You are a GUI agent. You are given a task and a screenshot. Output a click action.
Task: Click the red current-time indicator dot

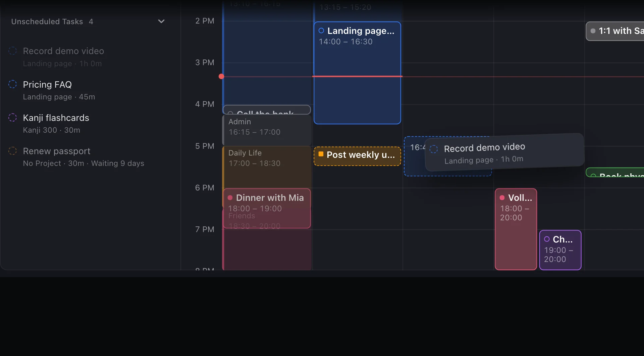(221, 77)
